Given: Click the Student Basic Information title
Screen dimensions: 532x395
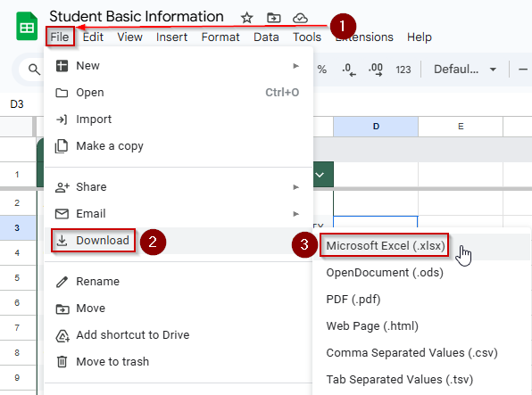Looking at the screenshot, I should click(137, 16).
